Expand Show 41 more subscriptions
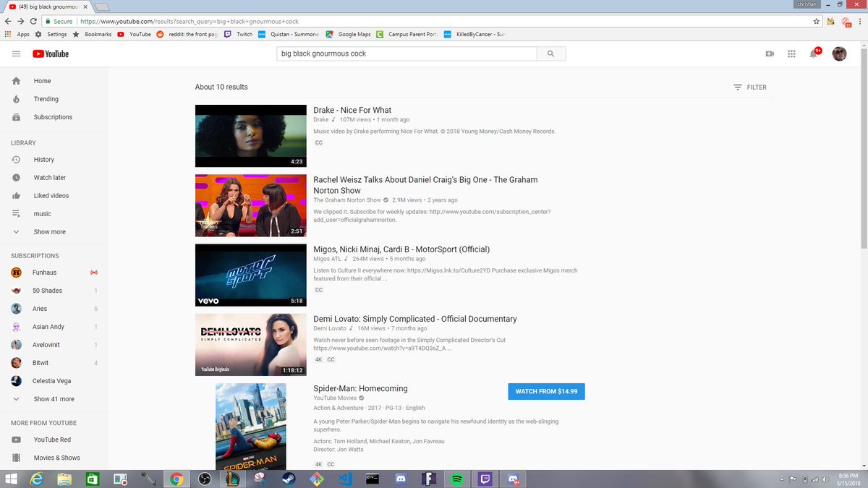Screen dimensions: 868x488 (54, 399)
